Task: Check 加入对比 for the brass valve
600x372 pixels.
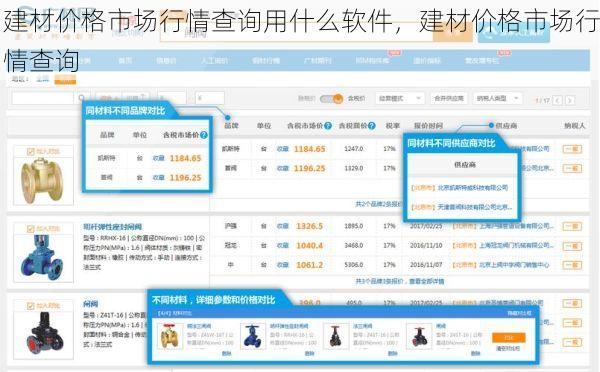Action: point(31,152)
